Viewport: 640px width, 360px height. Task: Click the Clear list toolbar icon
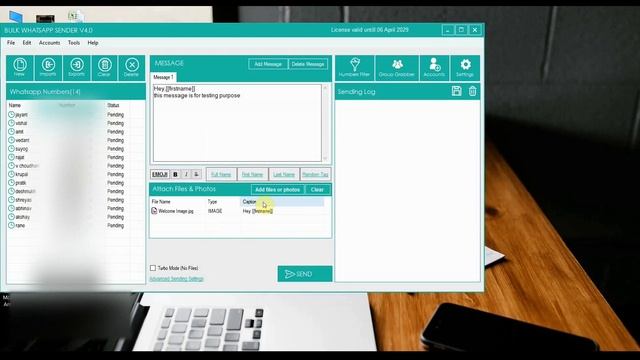(104, 68)
